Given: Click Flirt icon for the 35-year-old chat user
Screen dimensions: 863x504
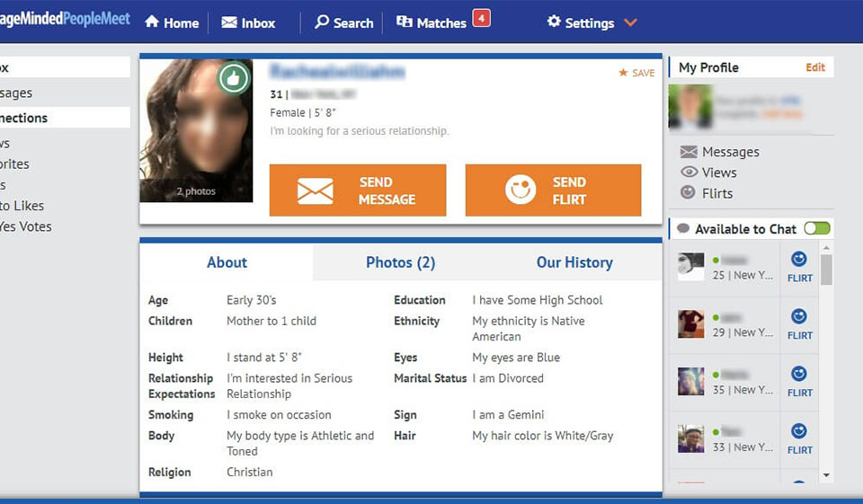Looking at the screenshot, I should 799,375.
